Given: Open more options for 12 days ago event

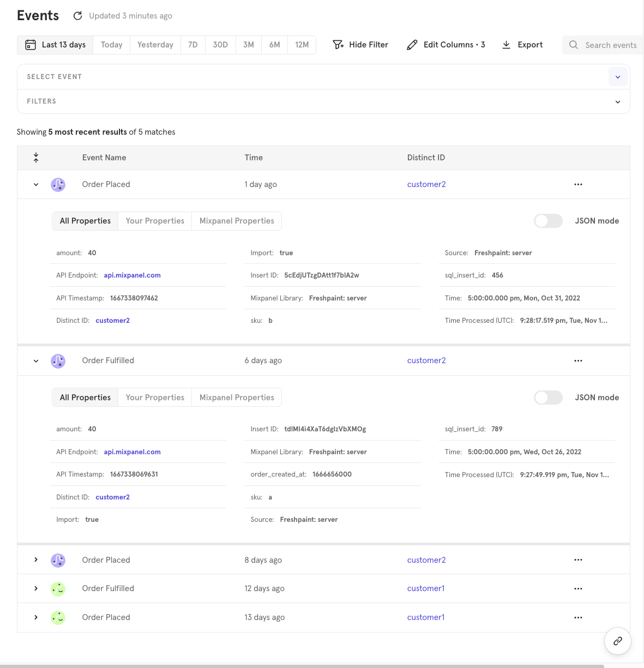Looking at the screenshot, I should 579,588.
